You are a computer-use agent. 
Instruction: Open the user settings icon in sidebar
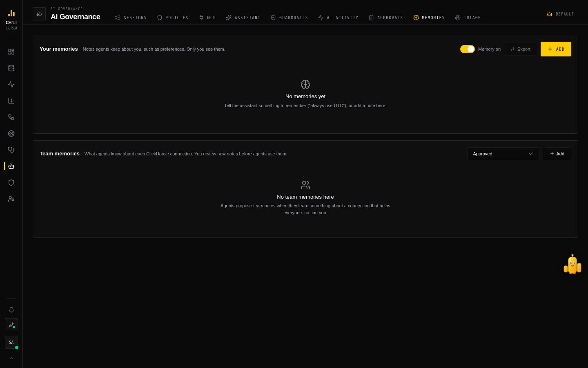tap(11, 199)
